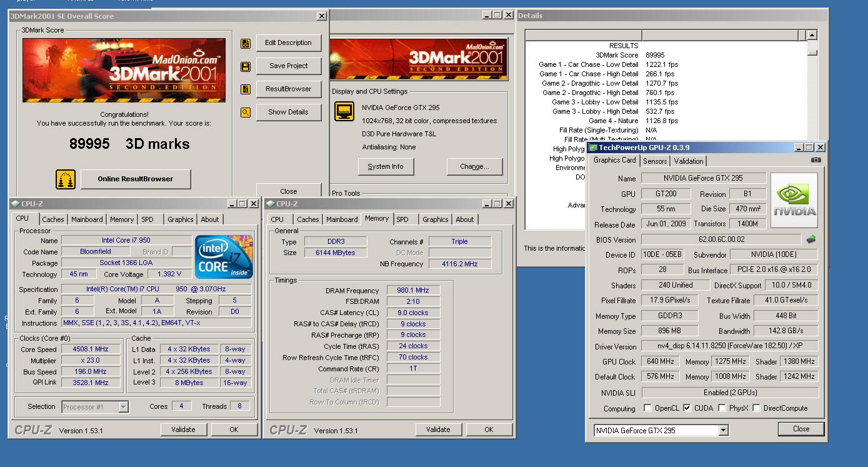
Task: Click the Edit Description button
Action: 288,43
